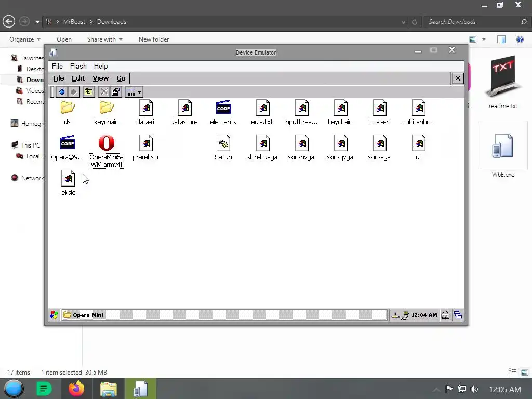This screenshot has width=532, height=399.
Task: Click the Delete X icon in emulator toolbar
Action: [104, 92]
